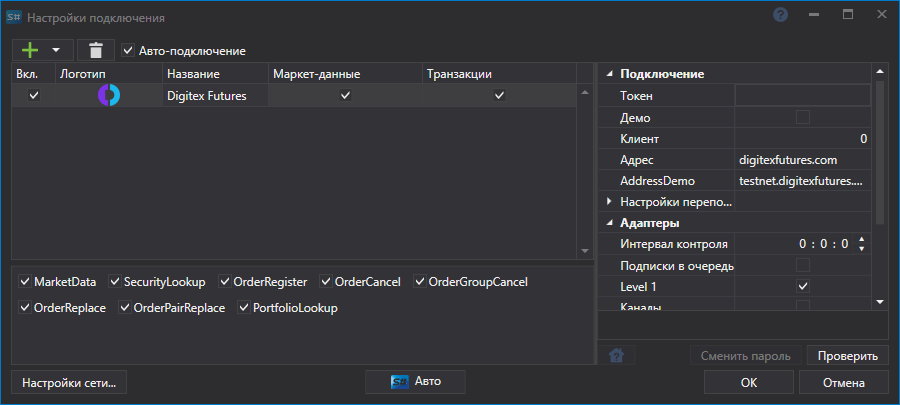The image size is (900, 405).
Task: Click the Проверить button
Action: [x=848, y=356]
